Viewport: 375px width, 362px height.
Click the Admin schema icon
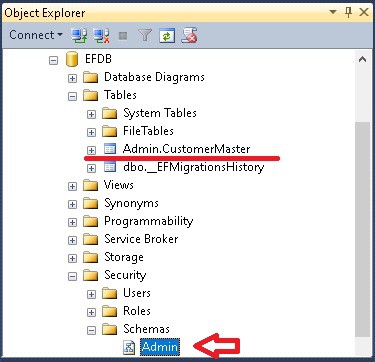click(x=129, y=347)
